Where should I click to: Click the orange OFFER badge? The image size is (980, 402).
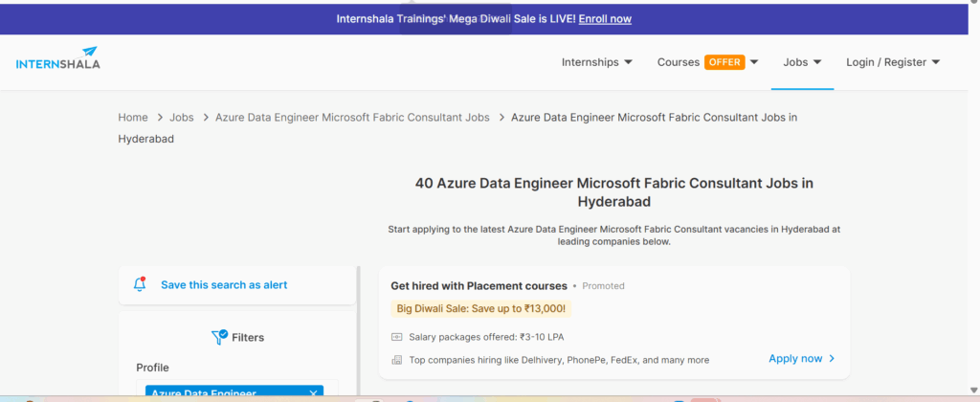pyautogui.click(x=724, y=62)
